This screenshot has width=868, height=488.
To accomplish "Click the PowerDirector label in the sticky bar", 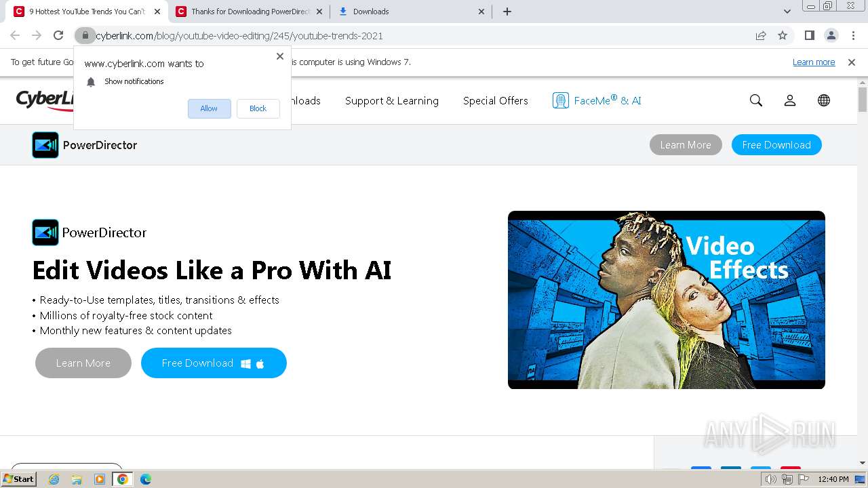I will pos(100,145).
